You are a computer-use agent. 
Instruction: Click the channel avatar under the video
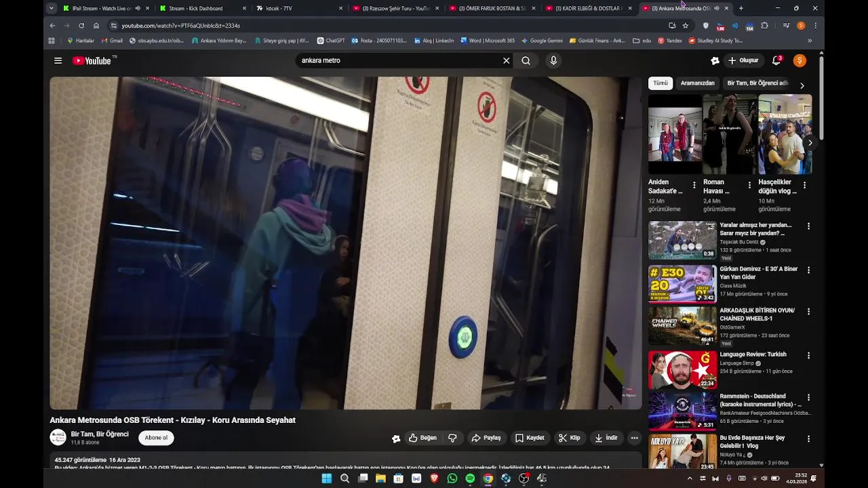58,438
